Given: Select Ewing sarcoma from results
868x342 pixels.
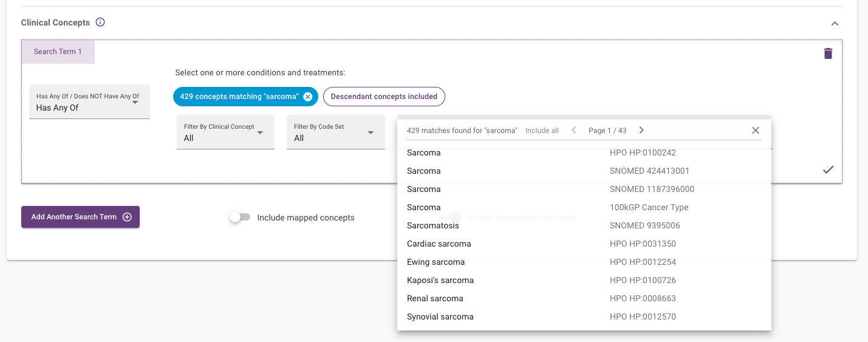Looking at the screenshot, I should click(x=436, y=262).
